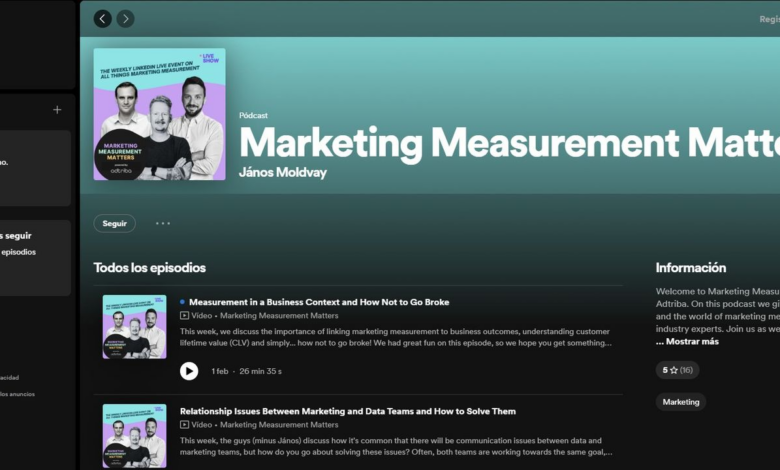The width and height of the screenshot is (780, 470).
Task: Select the Marketing category tag
Action: click(x=681, y=402)
